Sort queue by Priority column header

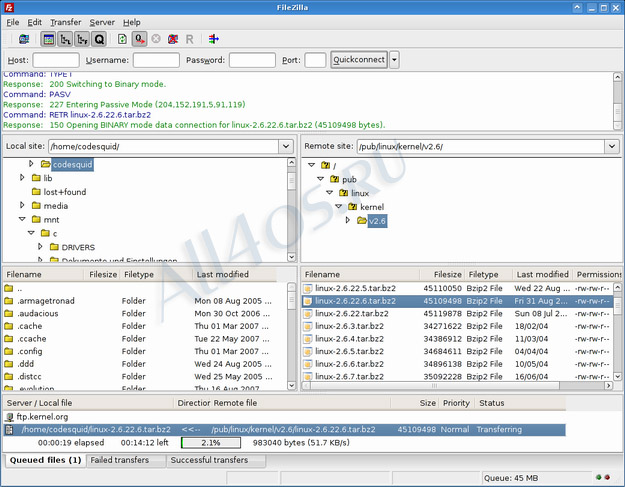[457, 403]
